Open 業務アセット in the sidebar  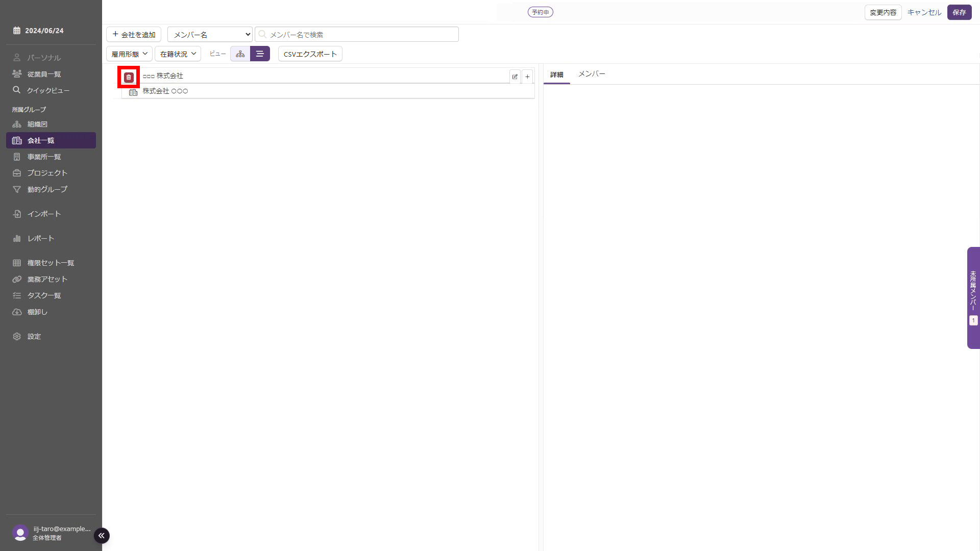[x=51, y=279]
